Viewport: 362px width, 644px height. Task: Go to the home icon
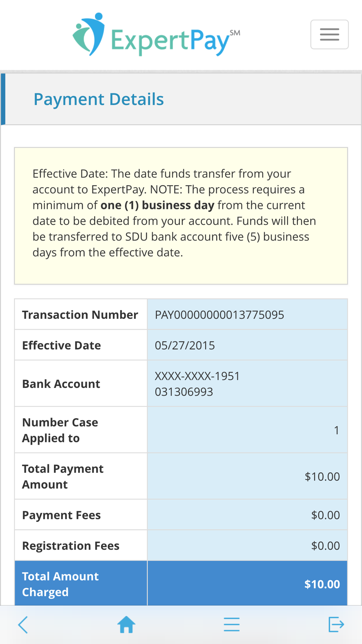click(126, 624)
